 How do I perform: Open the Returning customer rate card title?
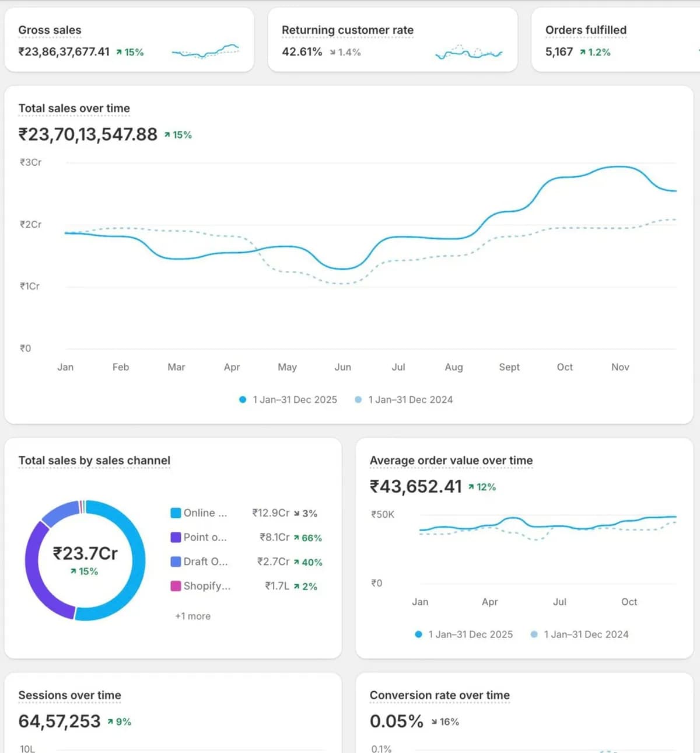click(348, 30)
